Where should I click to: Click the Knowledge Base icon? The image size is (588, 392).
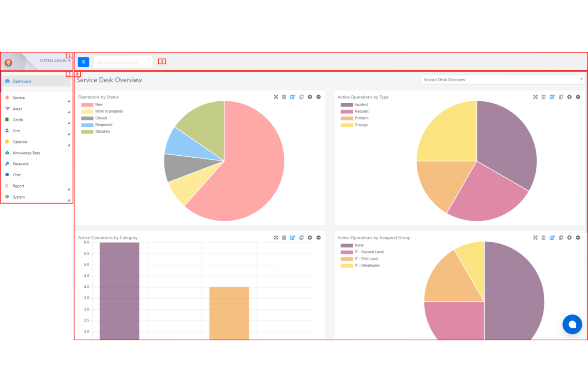[7, 153]
